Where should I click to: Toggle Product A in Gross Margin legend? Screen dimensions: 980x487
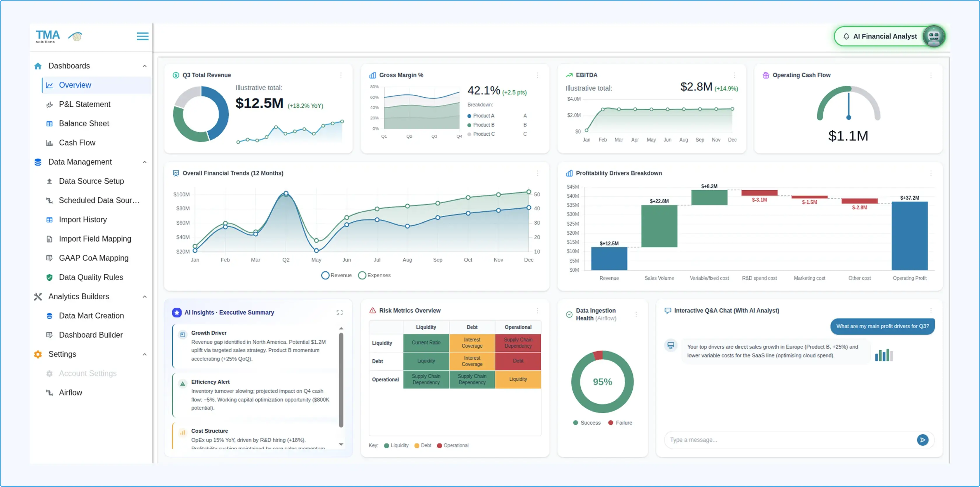pyautogui.click(x=481, y=116)
